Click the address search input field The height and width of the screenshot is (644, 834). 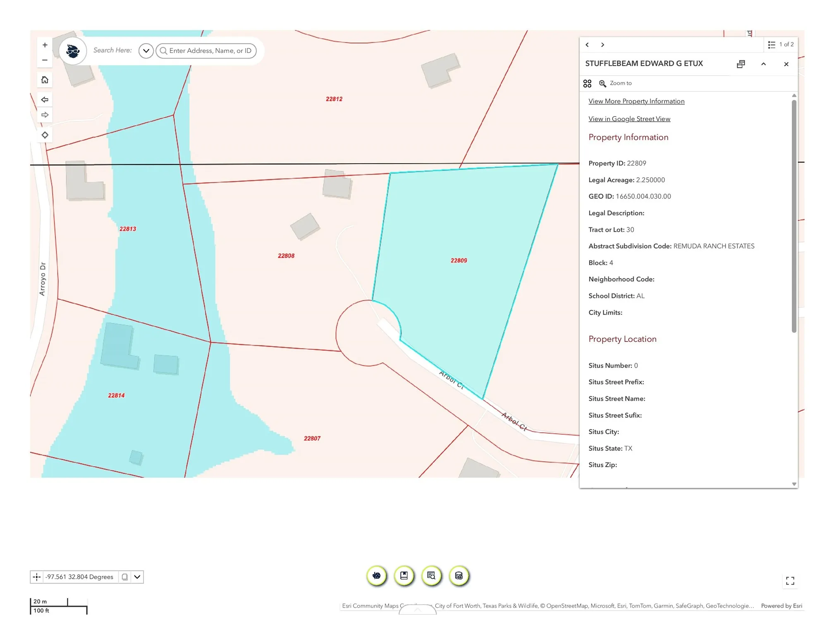[206, 51]
